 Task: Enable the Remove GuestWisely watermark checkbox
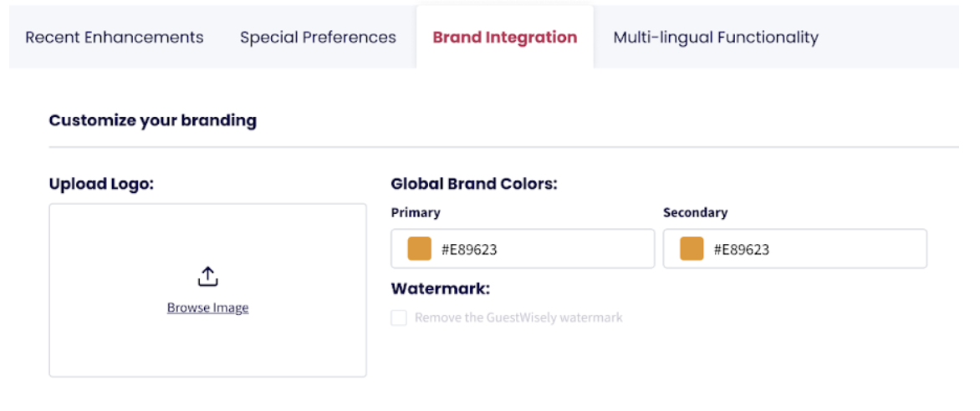399,318
